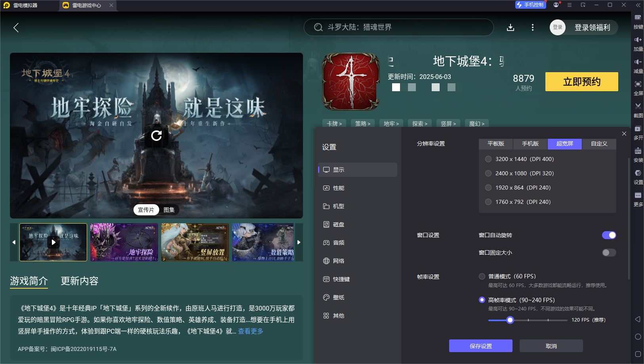The width and height of the screenshot is (644, 364).
Task: Open the 更新内容 tab
Action: [x=79, y=281]
